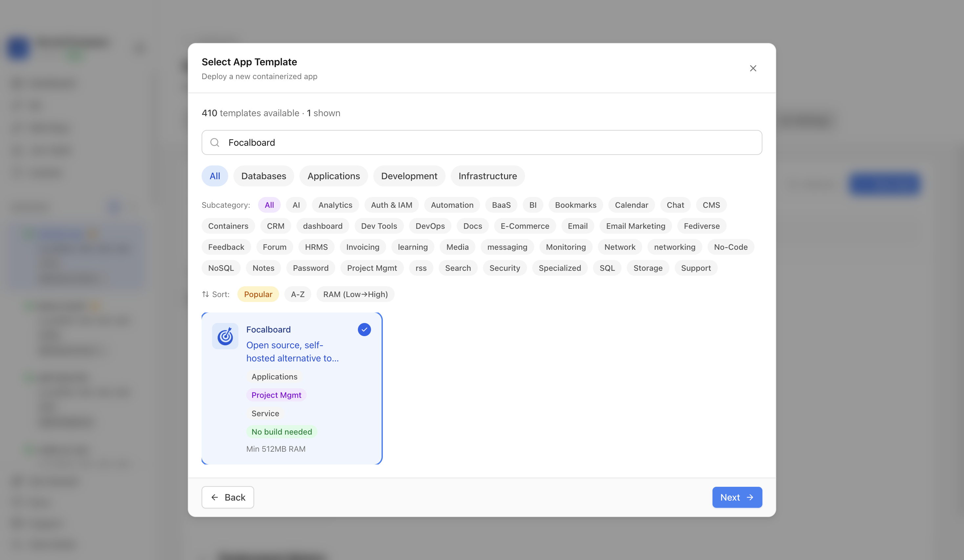Filter by CMS subcategory
Viewport: 964px width, 560px height.
[x=711, y=205]
